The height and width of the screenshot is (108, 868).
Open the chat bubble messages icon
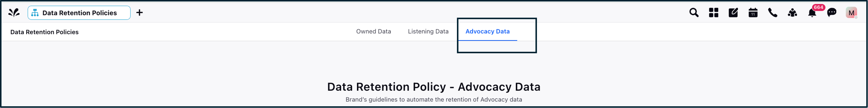click(x=832, y=13)
